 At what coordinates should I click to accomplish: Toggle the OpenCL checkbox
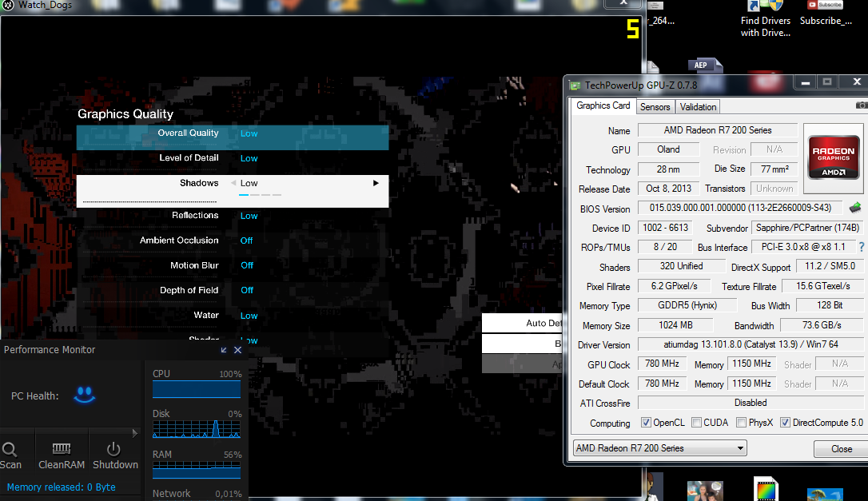[647, 423]
